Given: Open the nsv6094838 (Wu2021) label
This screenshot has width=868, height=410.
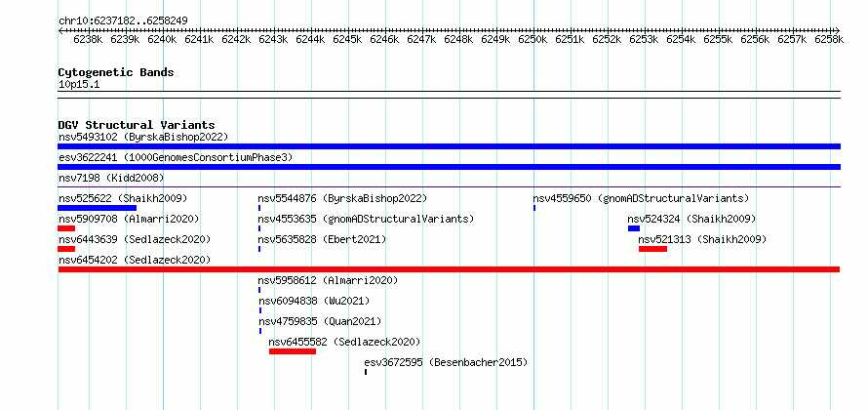Looking at the screenshot, I should (x=314, y=301).
